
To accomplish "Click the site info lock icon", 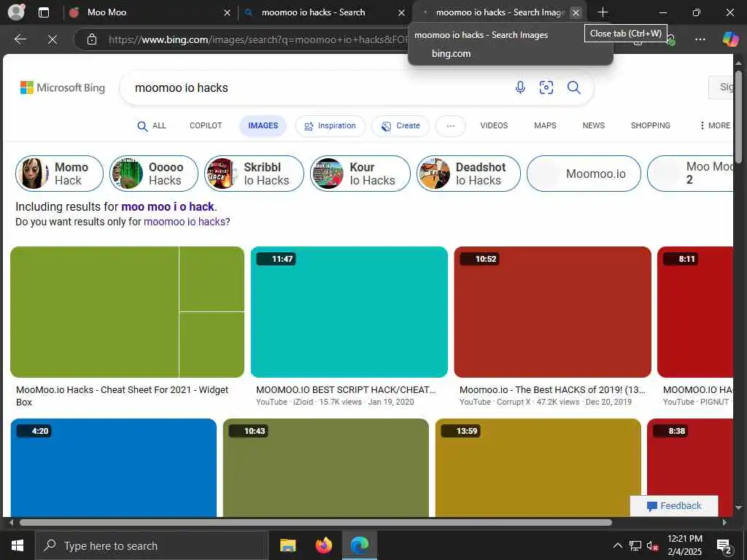I will pos(92,39).
